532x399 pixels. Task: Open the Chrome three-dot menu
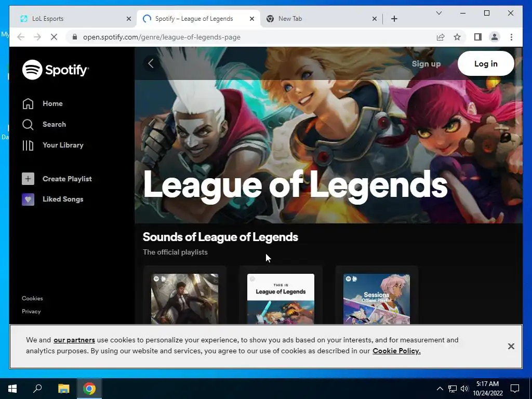tap(511, 37)
